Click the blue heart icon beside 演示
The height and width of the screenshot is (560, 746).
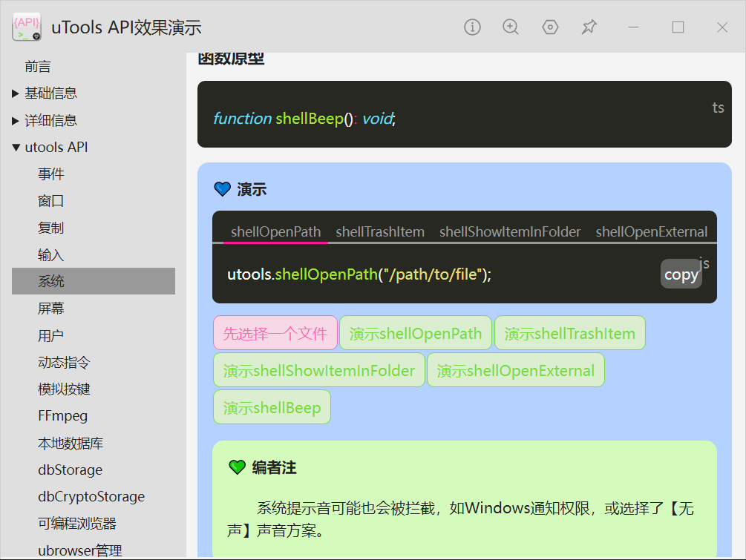click(x=222, y=189)
